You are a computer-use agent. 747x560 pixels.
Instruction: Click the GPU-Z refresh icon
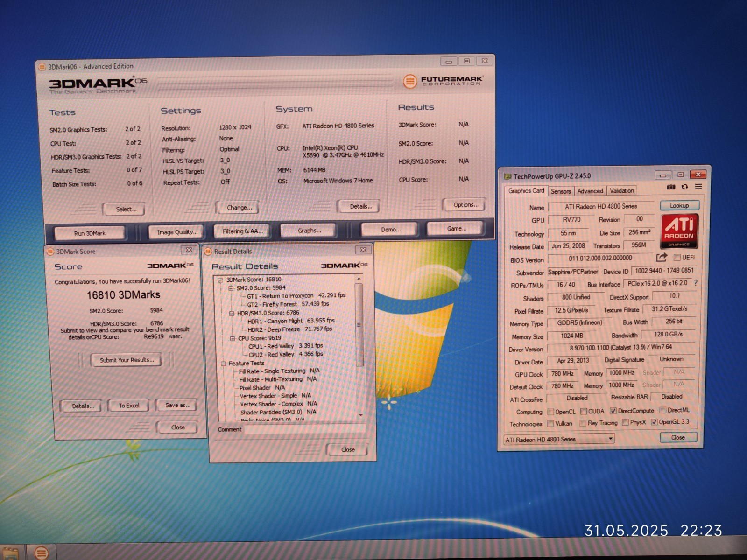(x=684, y=187)
